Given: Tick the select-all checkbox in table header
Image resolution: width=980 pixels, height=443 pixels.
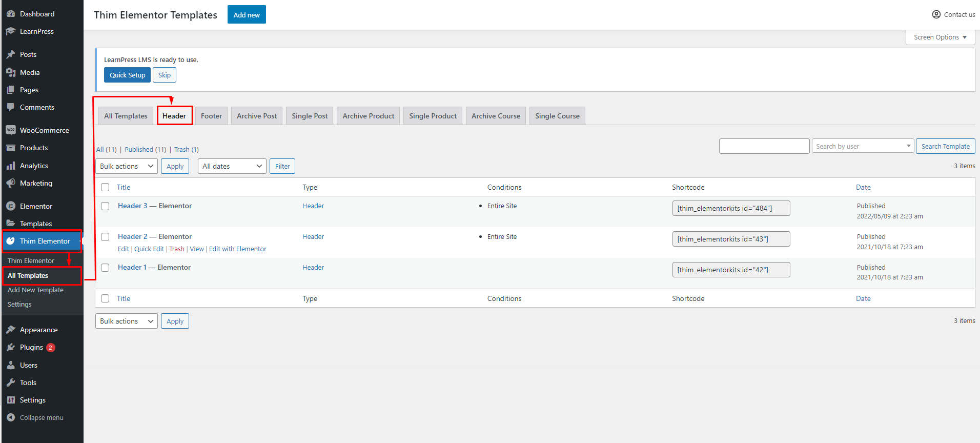Looking at the screenshot, I should [x=105, y=187].
